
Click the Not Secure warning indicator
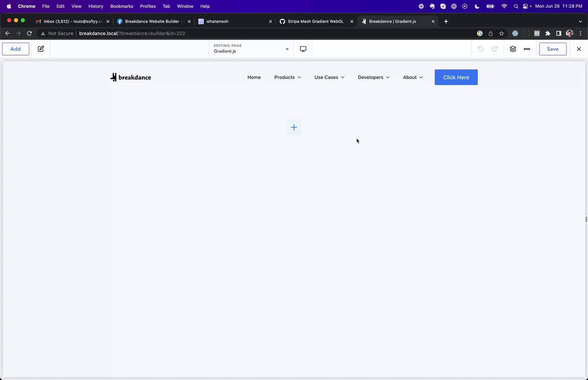[x=57, y=33]
